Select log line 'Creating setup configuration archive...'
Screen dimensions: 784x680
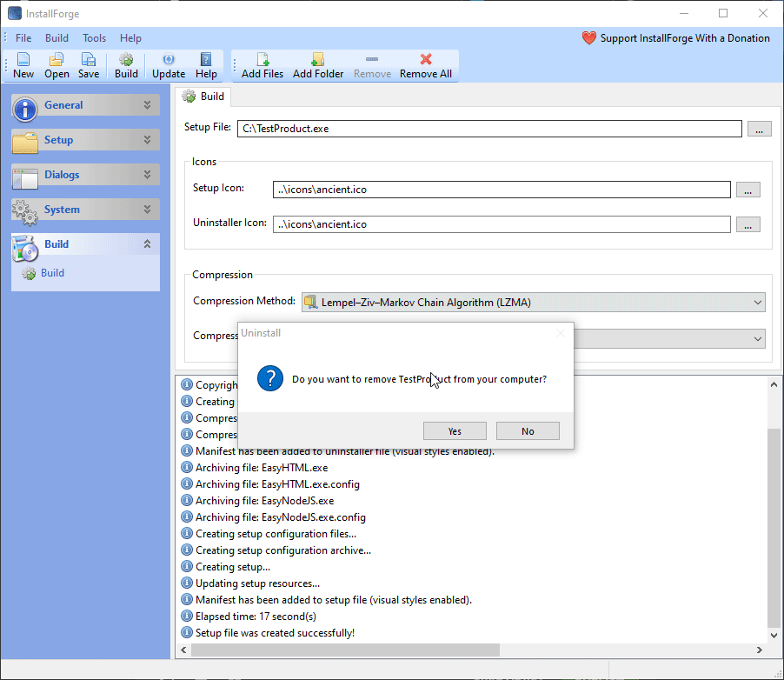pos(283,550)
